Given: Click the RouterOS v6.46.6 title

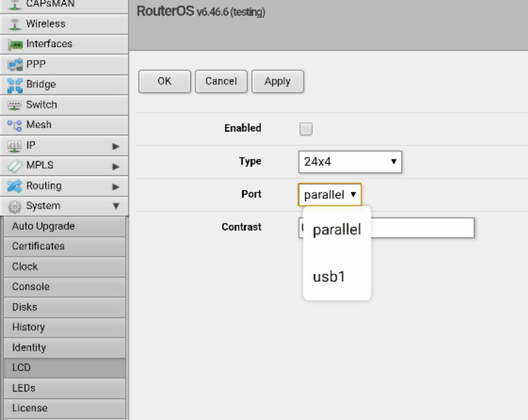Looking at the screenshot, I should 201,12.
